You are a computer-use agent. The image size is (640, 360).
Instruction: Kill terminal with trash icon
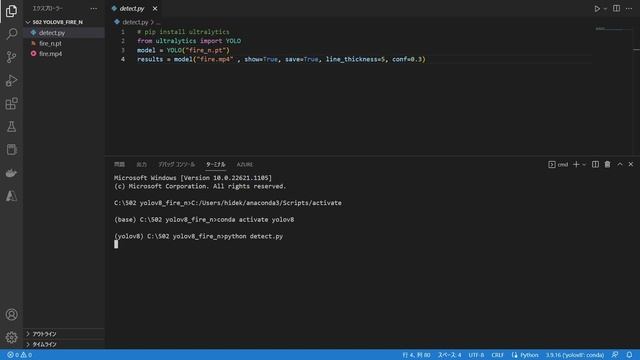pyautogui.click(x=607, y=164)
